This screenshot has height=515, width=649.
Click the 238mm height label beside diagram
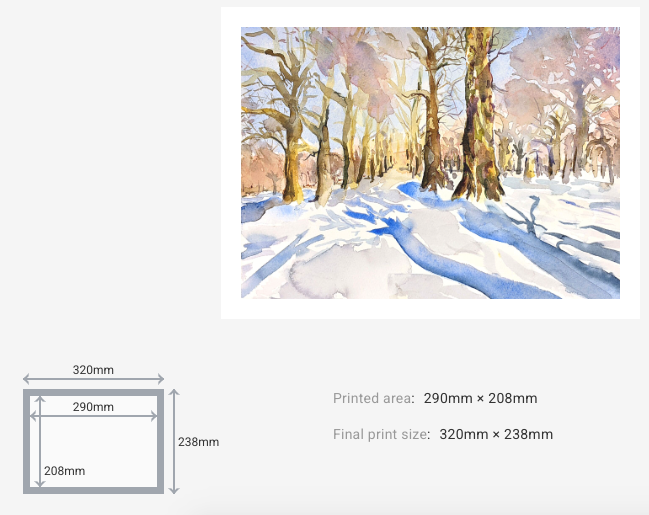point(198,441)
